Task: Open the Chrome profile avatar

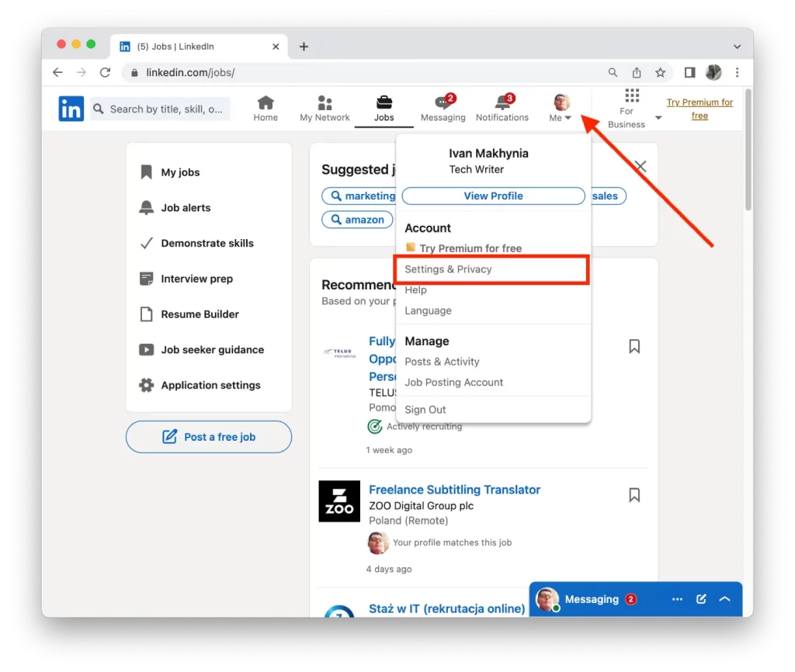Action: pos(713,72)
